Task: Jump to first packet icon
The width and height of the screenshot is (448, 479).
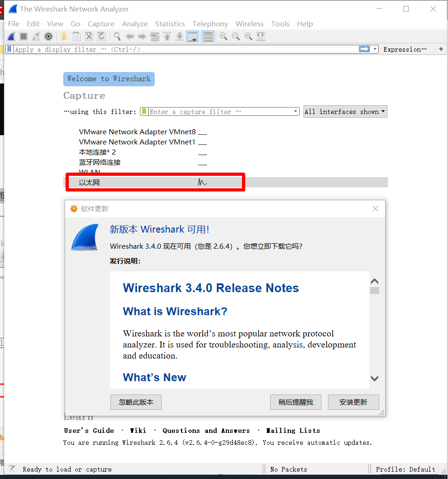Action: pyautogui.click(x=167, y=36)
